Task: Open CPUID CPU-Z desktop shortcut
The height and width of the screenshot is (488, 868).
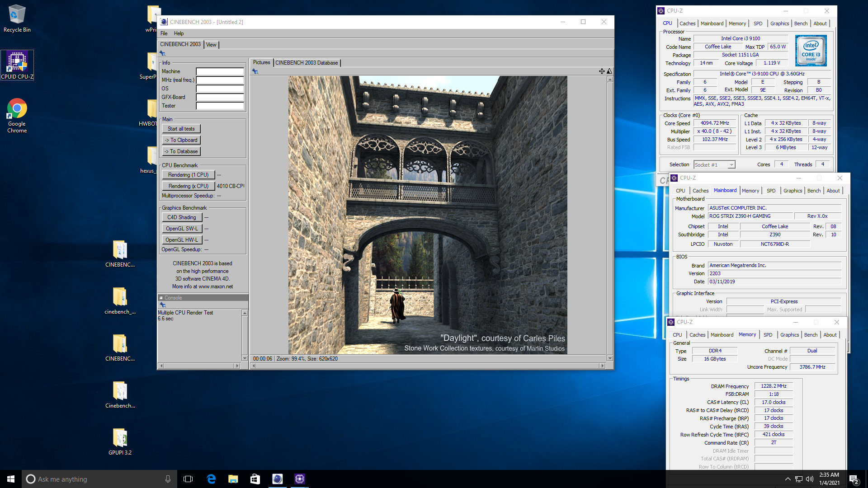Action: coord(17,65)
